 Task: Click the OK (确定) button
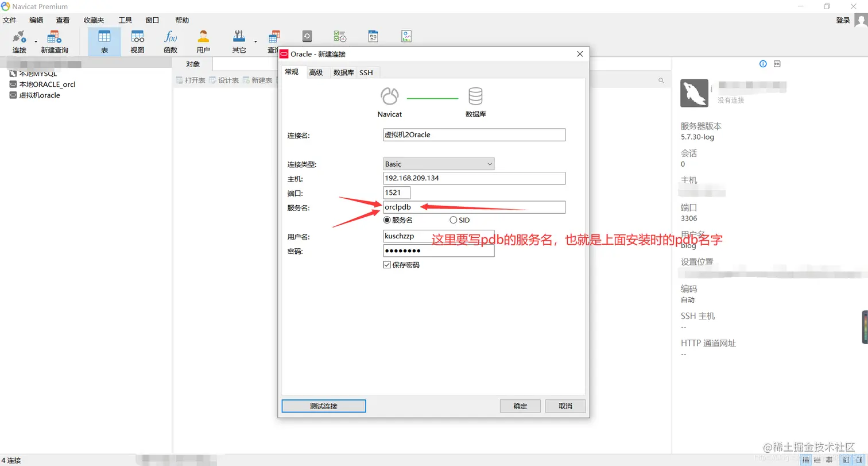pos(520,406)
